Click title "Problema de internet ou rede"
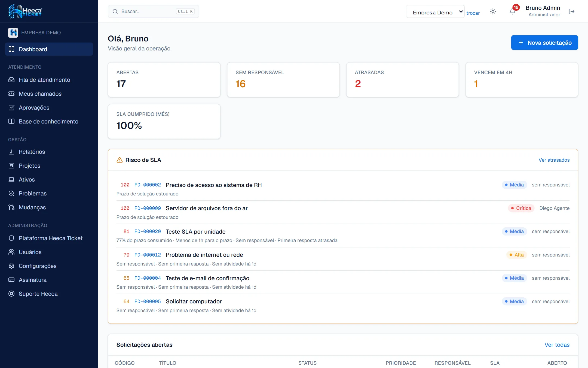This screenshot has height=368, width=588. (204, 255)
